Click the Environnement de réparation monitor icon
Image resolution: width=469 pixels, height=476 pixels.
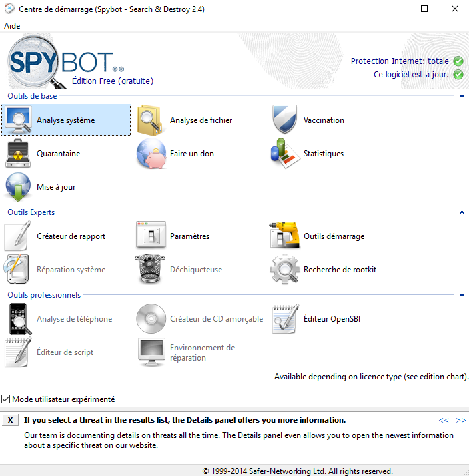pyautogui.click(x=151, y=352)
